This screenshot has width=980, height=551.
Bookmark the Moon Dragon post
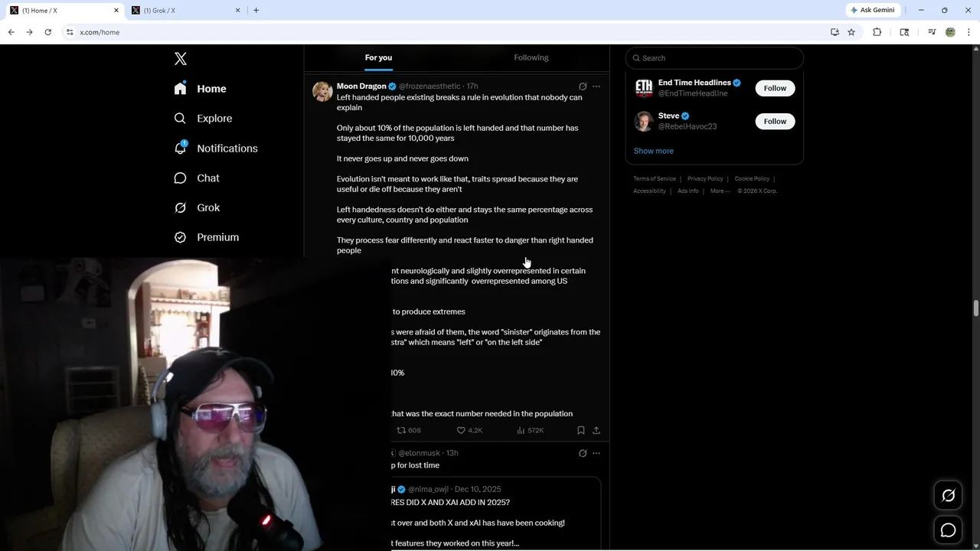[581, 430]
